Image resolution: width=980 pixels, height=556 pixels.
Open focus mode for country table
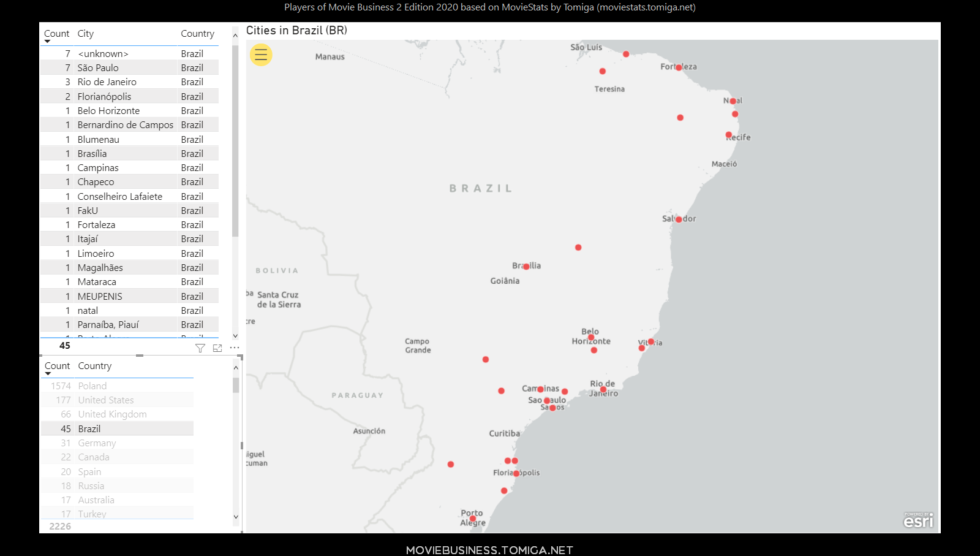[x=217, y=348]
